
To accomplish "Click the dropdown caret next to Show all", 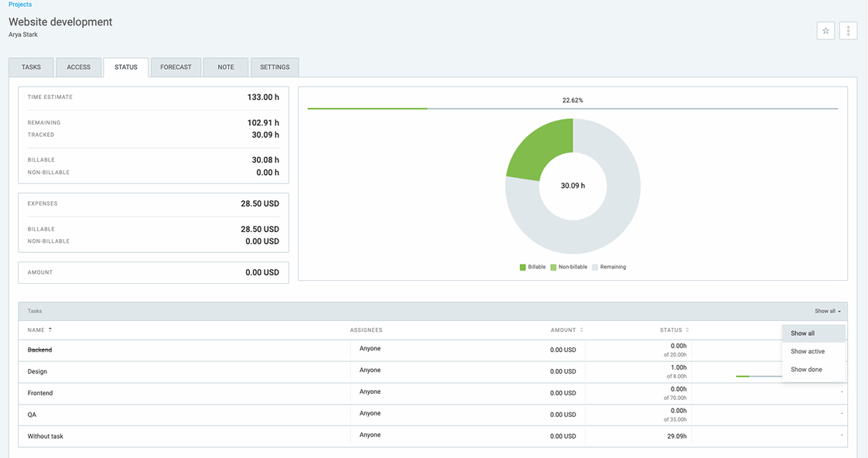I will tap(839, 311).
